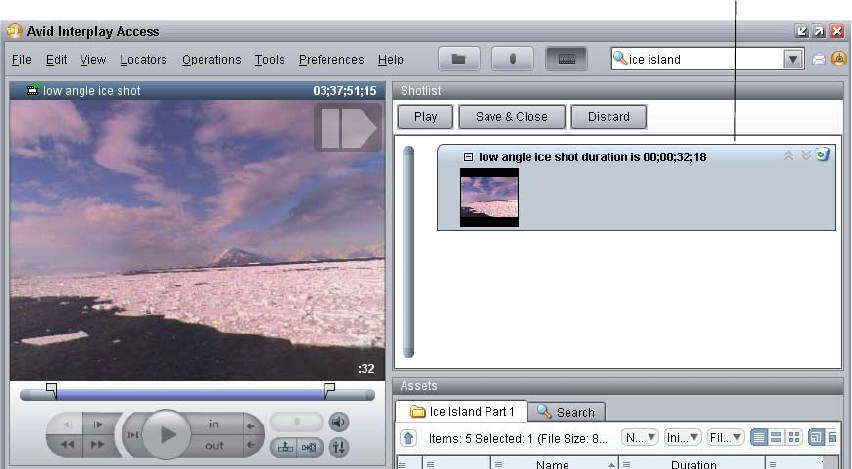Image resolution: width=852 pixels, height=469 pixels.
Task: Click the Save & Close button
Action: click(512, 117)
